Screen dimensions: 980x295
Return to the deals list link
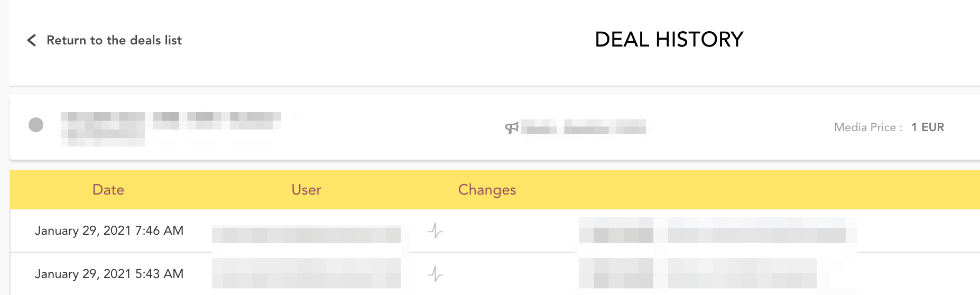(x=114, y=40)
